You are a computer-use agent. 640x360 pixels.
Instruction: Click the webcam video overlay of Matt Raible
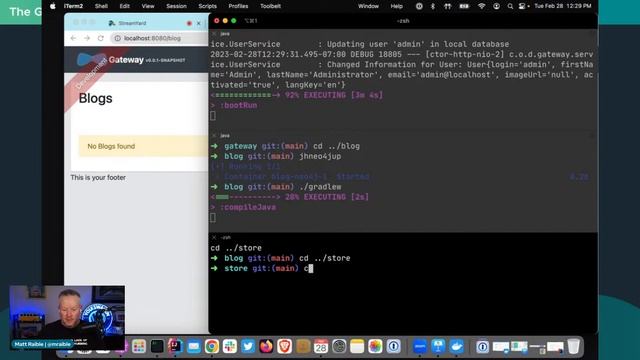67,317
